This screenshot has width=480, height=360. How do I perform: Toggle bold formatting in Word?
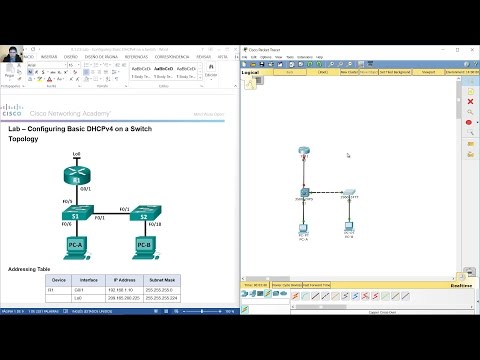click(x=30, y=72)
